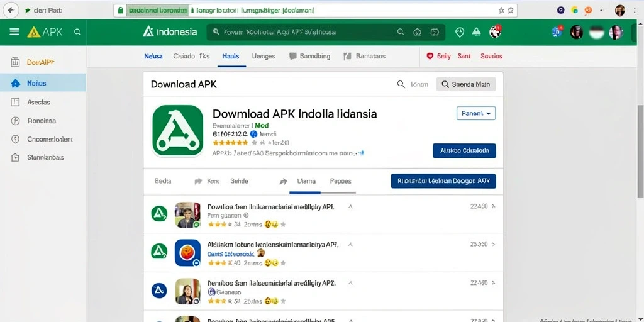
Task: Click the blue verified badge under the app title
Action: point(253,134)
